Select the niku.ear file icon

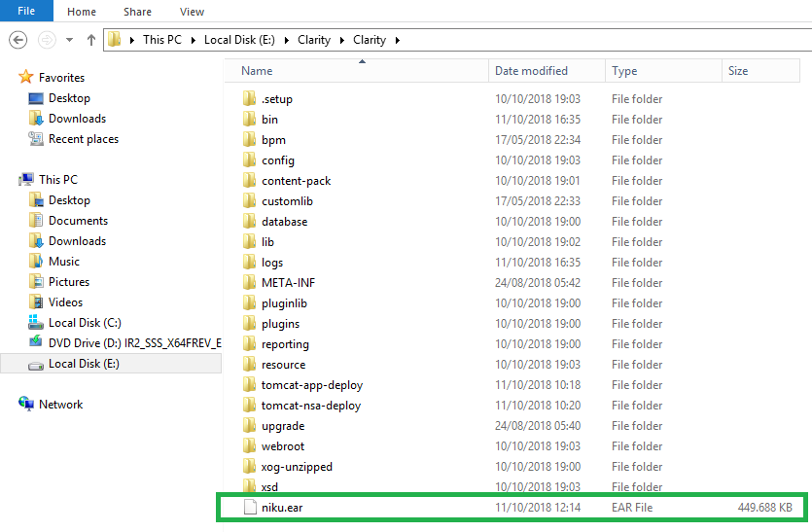pyautogui.click(x=250, y=507)
